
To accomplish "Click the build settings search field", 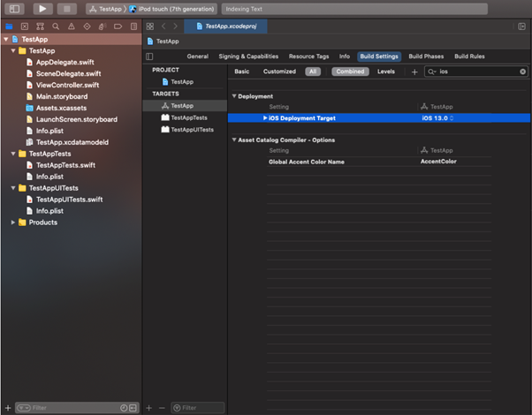I will (476, 72).
